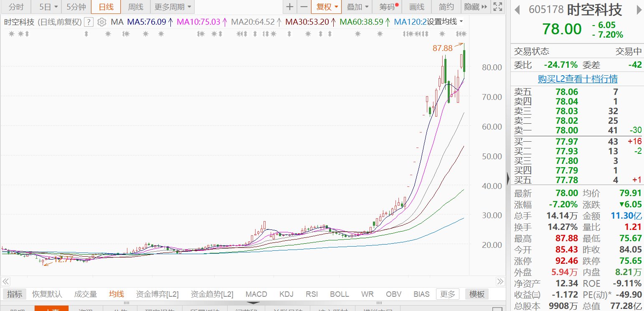Click 恢复默认 button

point(47,294)
